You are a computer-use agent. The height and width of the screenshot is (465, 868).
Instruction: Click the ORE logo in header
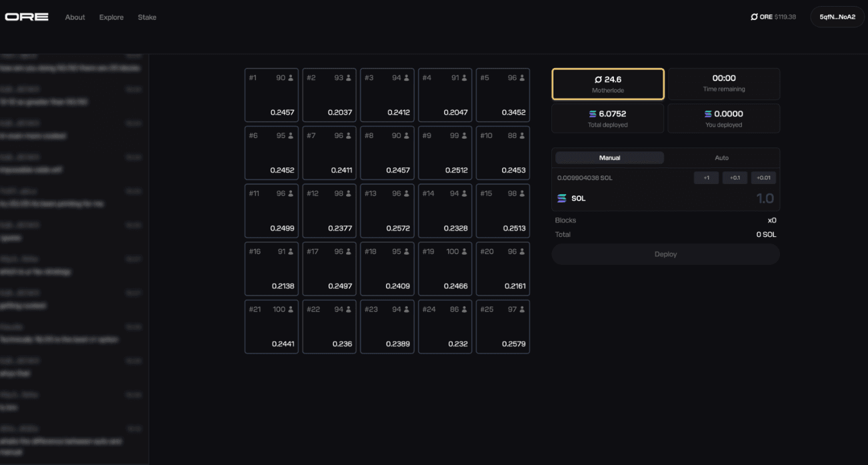click(27, 17)
